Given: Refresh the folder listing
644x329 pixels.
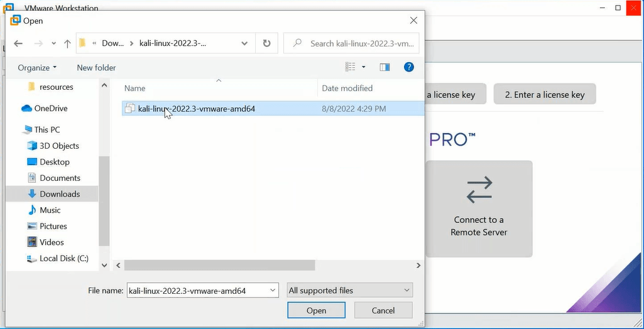Looking at the screenshot, I should pos(266,43).
